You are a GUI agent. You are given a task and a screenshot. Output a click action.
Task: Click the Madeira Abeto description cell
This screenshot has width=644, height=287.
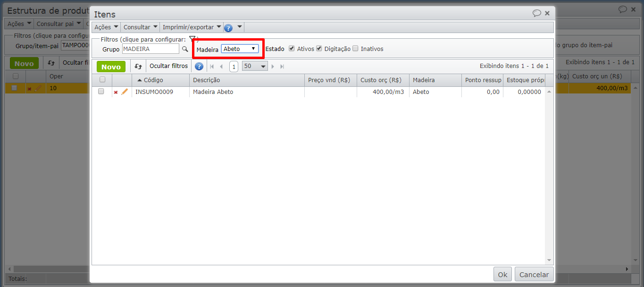247,92
